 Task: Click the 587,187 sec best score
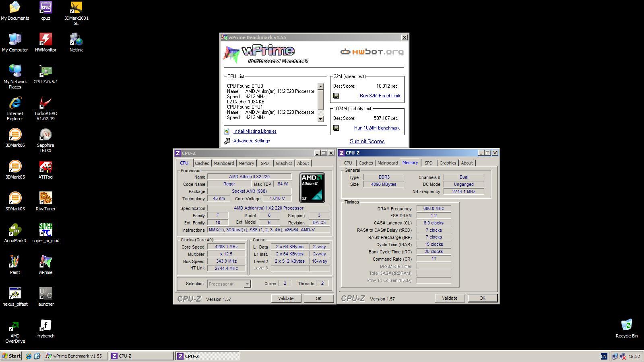(386, 118)
